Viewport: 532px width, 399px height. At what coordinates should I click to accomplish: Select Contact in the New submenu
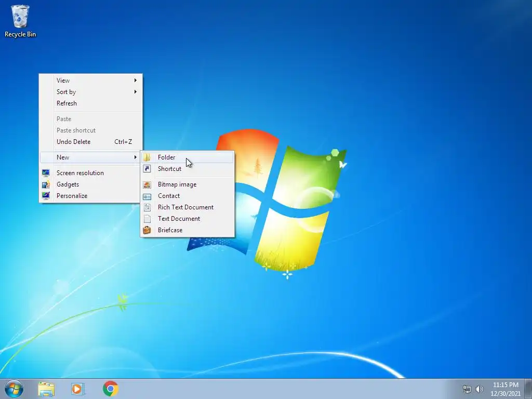pyautogui.click(x=187, y=196)
